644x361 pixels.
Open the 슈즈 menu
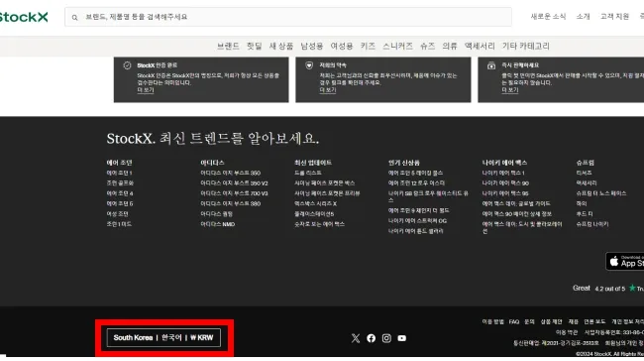pos(428,46)
